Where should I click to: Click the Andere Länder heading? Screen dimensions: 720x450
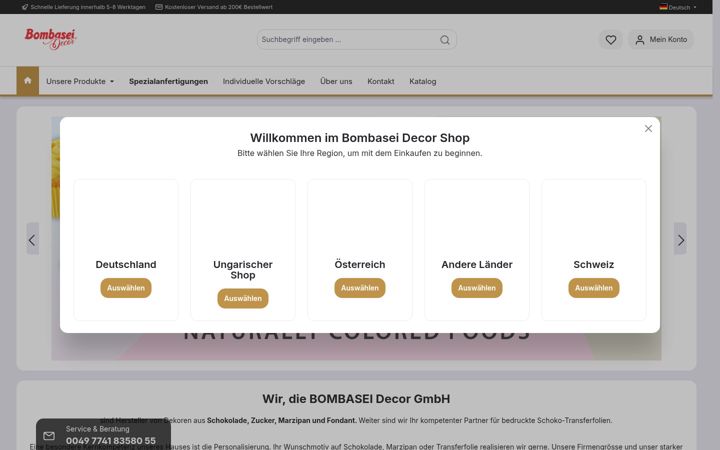pyautogui.click(x=477, y=264)
